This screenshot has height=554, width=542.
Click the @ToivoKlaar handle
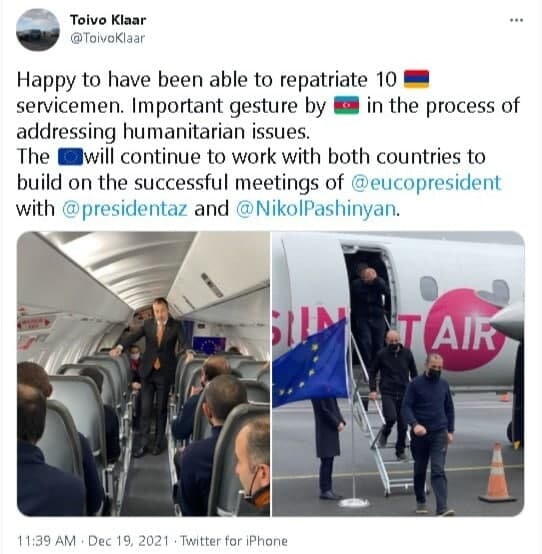click(x=108, y=38)
